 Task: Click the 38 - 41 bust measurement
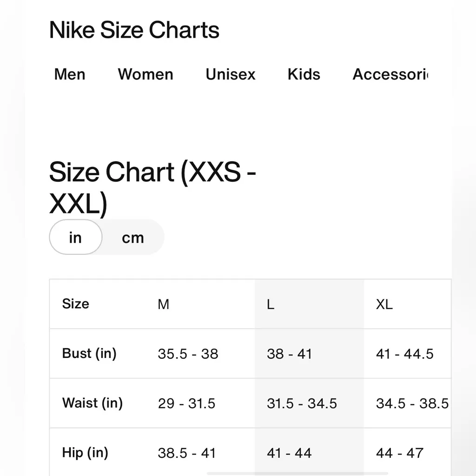pyautogui.click(x=289, y=354)
